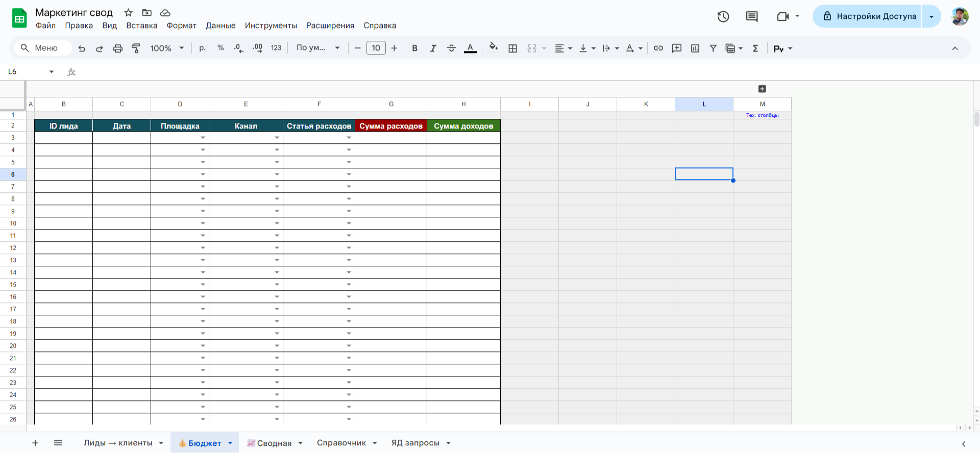Open the zoom 100% dropdown
The width and height of the screenshot is (980, 453).
(167, 48)
